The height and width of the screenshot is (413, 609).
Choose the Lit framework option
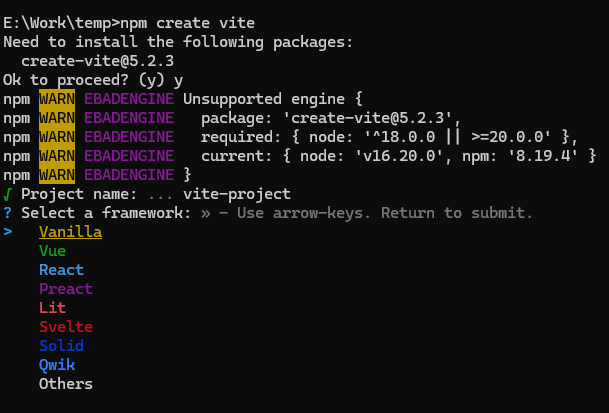[x=52, y=308]
